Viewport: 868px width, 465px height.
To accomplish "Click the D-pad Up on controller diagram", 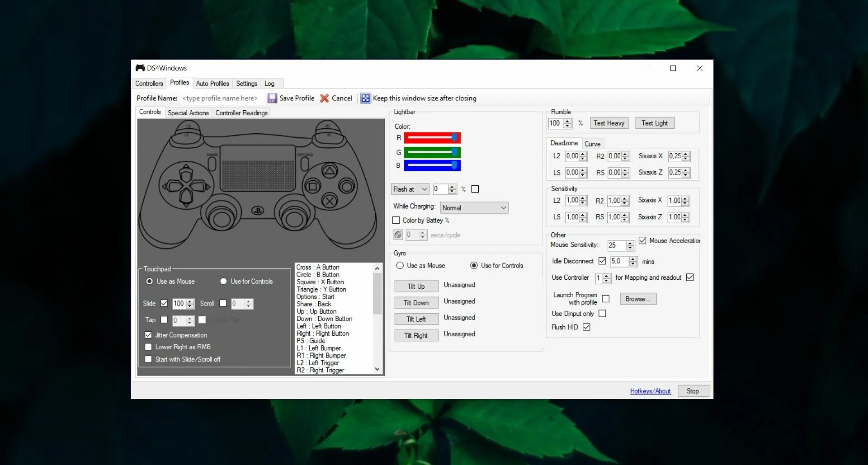I will (x=186, y=174).
